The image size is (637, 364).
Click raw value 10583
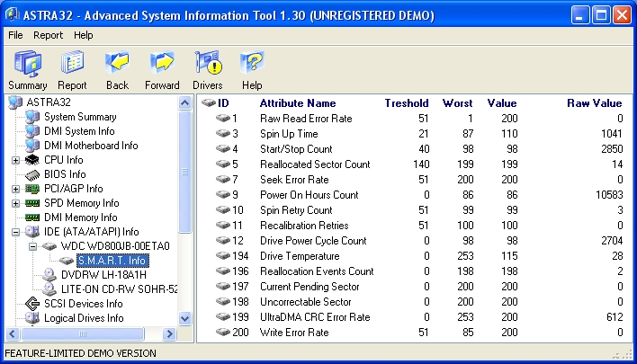pyautogui.click(x=609, y=195)
